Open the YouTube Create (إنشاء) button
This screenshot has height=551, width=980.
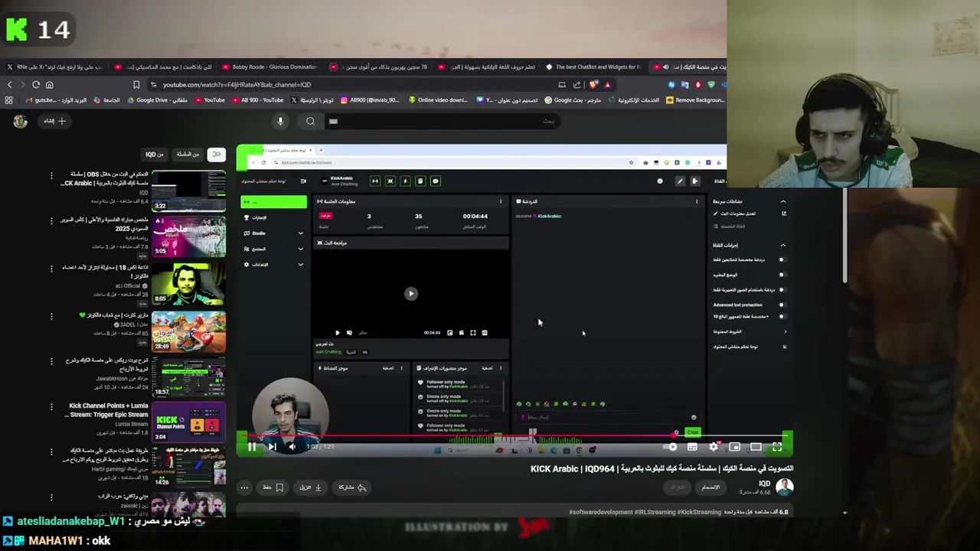(55, 121)
